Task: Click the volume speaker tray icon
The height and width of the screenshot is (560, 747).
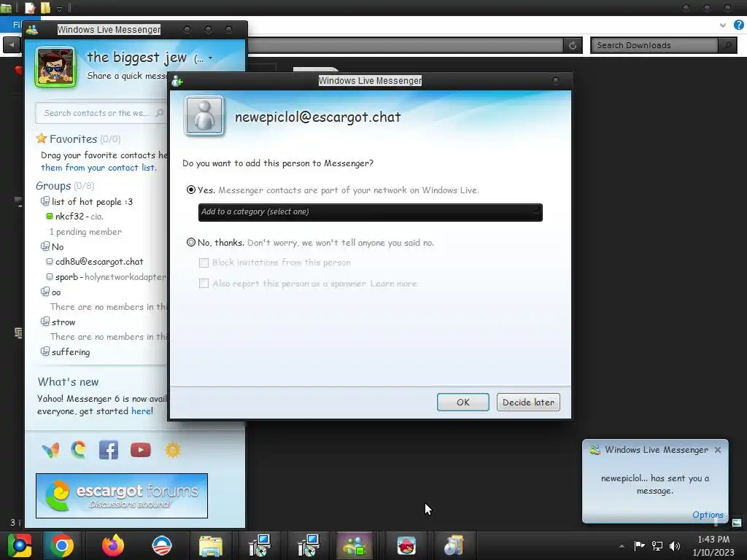Action: tap(675, 545)
